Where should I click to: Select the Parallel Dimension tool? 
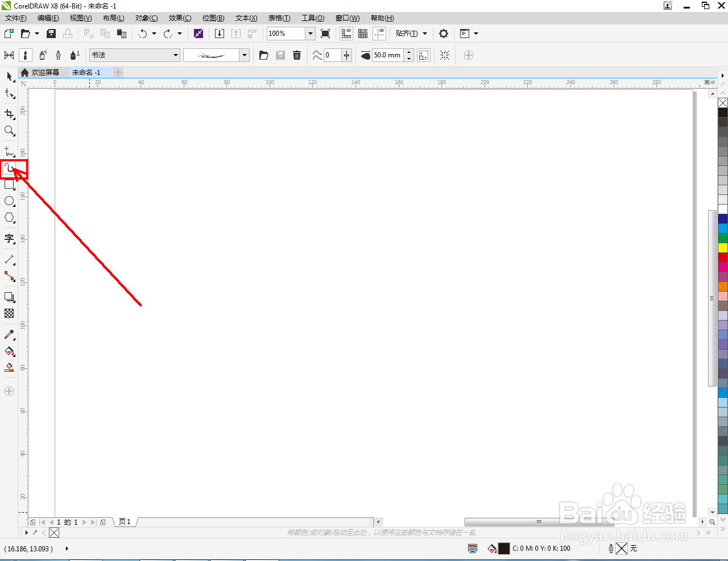9,260
